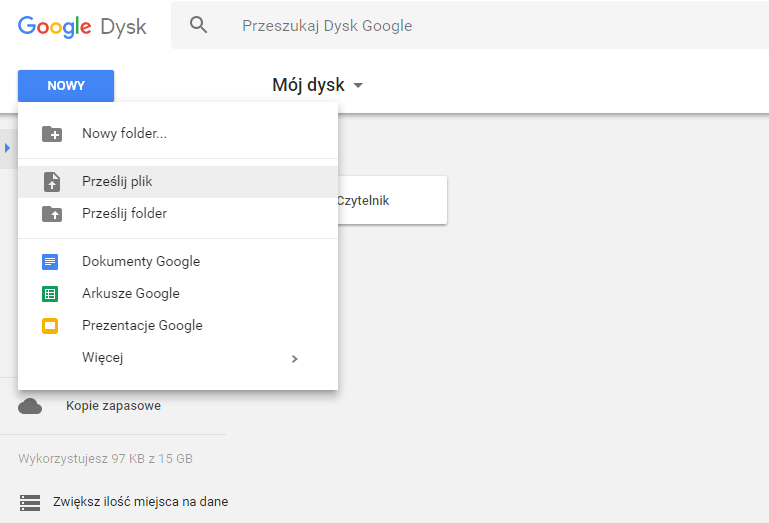This screenshot has height=523, width=769.
Task: Click the new folder plus icon
Action: coord(52,134)
